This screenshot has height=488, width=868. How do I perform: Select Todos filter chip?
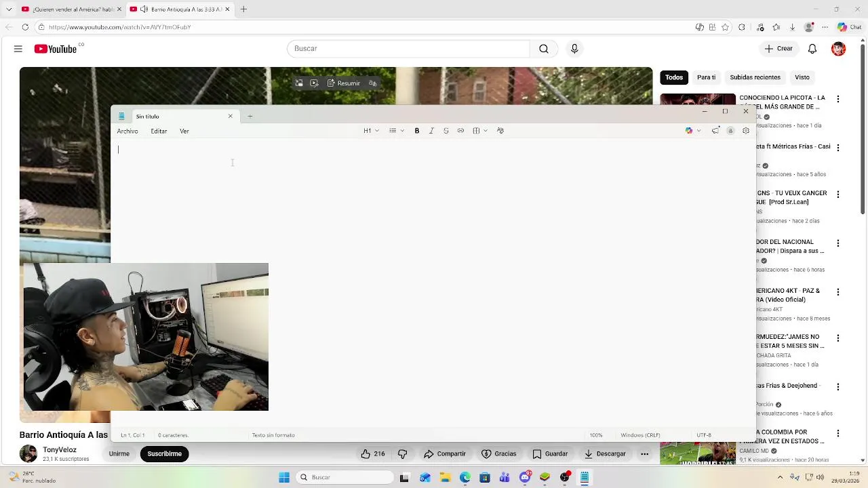[674, 77]
